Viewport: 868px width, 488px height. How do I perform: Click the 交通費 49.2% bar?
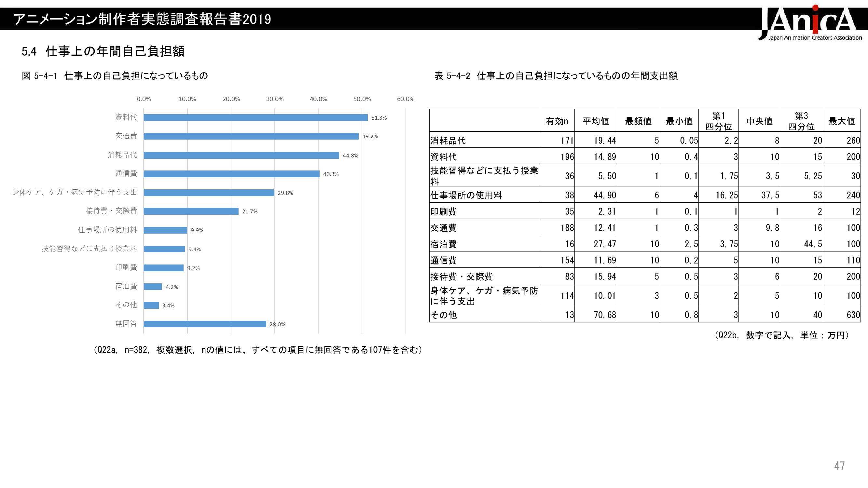(x=251, y=136)
